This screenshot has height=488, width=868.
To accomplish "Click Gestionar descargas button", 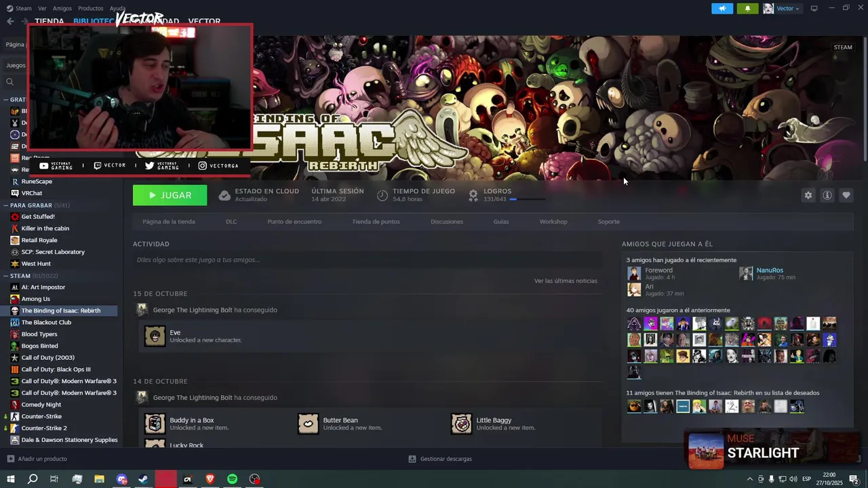I will click(440, 459).
